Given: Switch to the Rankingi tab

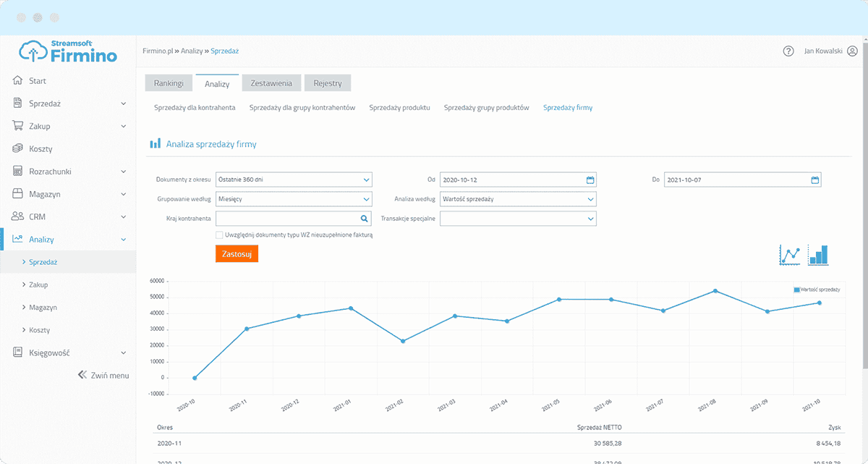Looking at the screenshot, I should pos(168,83).
